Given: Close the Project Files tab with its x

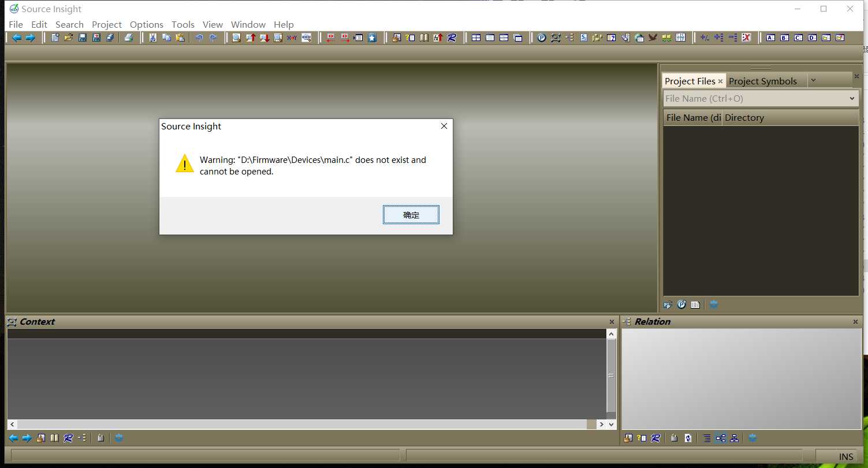Looking at the screenshot, I should click(x=720, y=81).
